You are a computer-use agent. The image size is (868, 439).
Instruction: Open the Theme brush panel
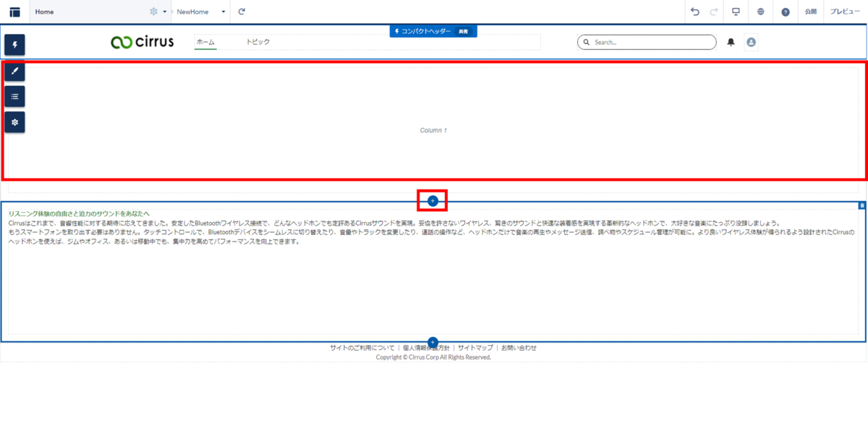(14, 71)
